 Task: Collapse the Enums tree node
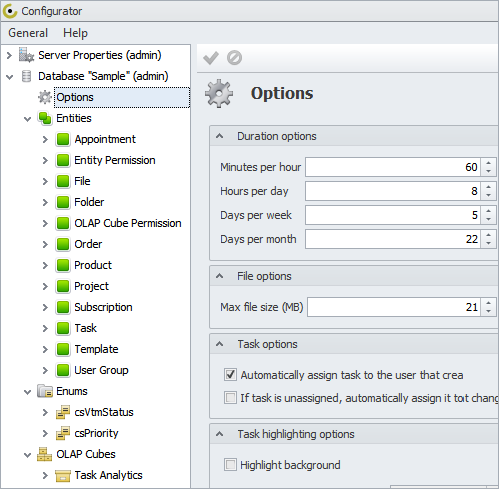click(28, 392)
